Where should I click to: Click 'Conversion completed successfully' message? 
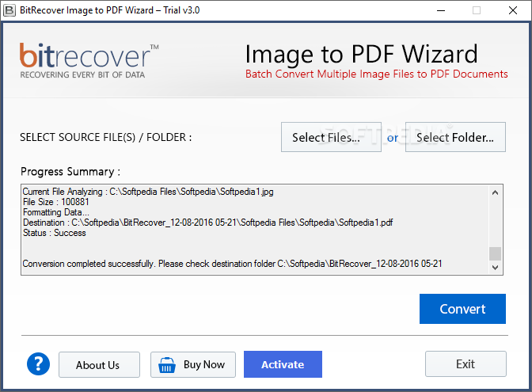pos(233,264)
